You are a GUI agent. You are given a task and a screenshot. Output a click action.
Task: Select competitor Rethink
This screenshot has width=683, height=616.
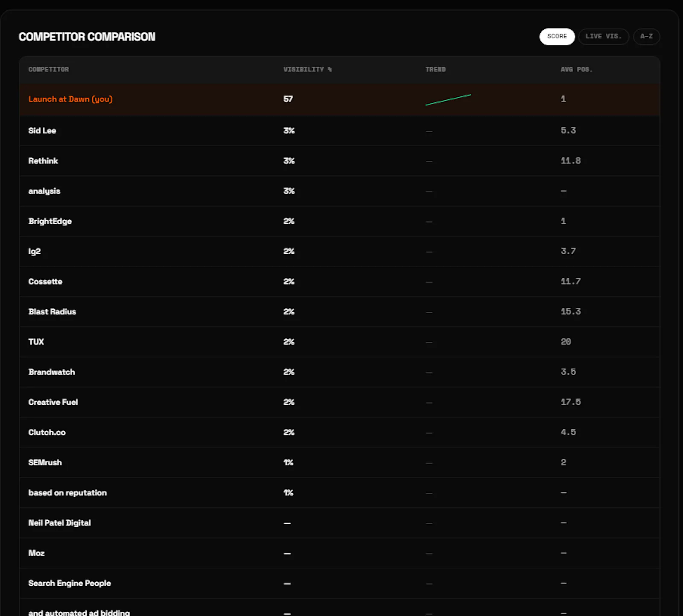43,161
